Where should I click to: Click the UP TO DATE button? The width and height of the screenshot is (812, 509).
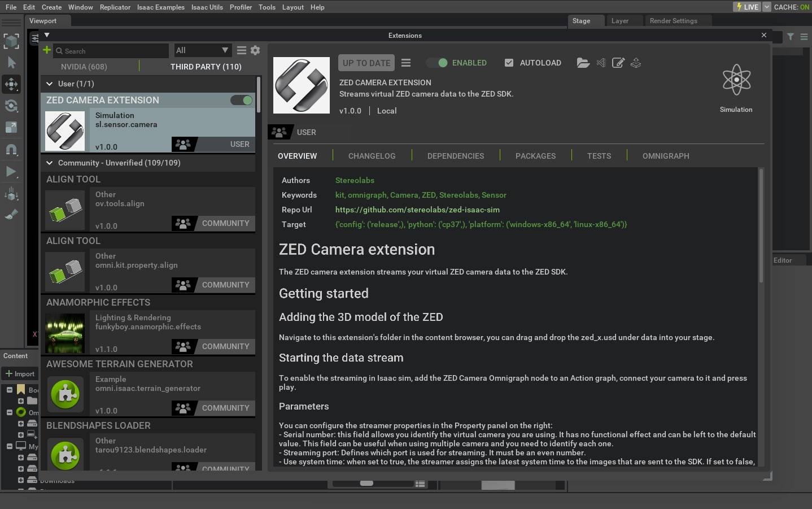click(366, 63)
